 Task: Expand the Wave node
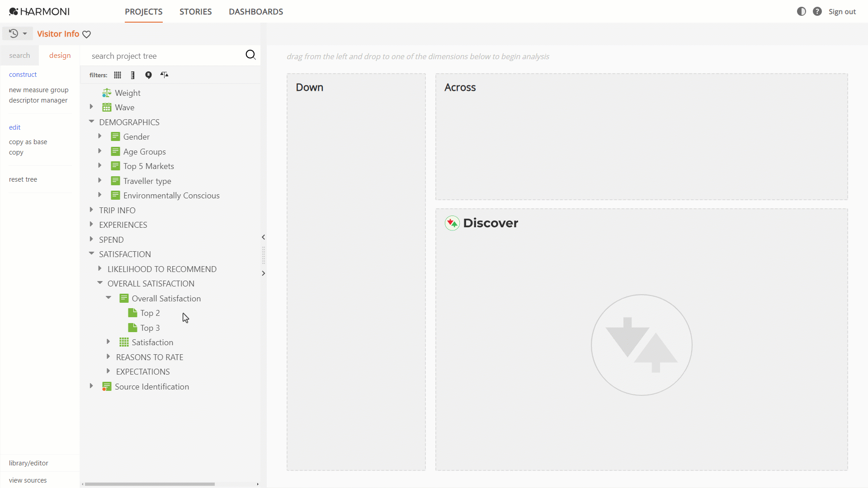click(91, 107)
